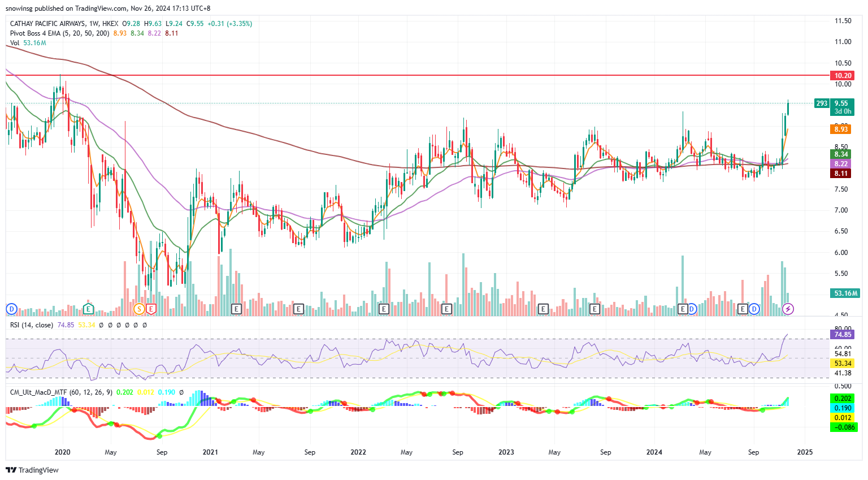Click the H9.63 high value in the legend
This screenshot has height=480, width=868.
click(153, 24)
